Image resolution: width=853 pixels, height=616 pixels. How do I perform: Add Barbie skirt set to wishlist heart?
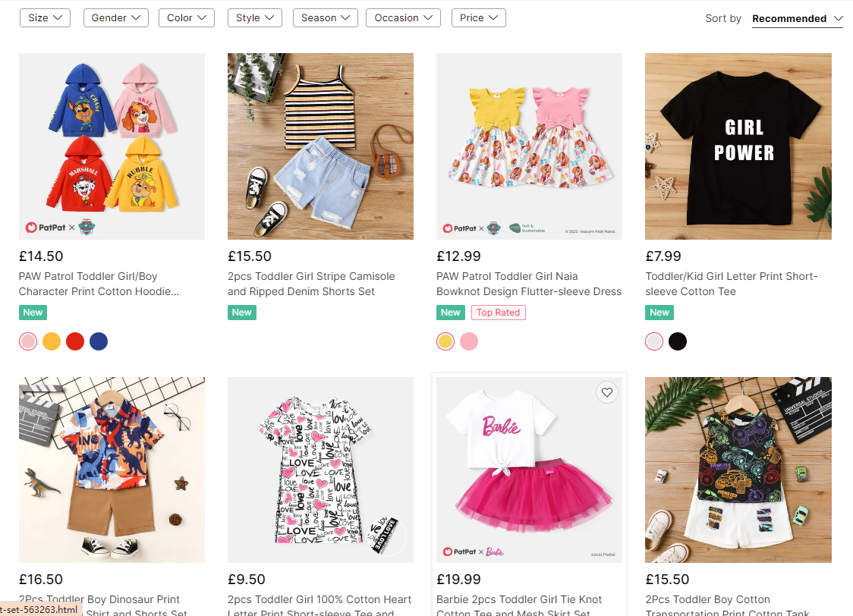tap(606, 392)
